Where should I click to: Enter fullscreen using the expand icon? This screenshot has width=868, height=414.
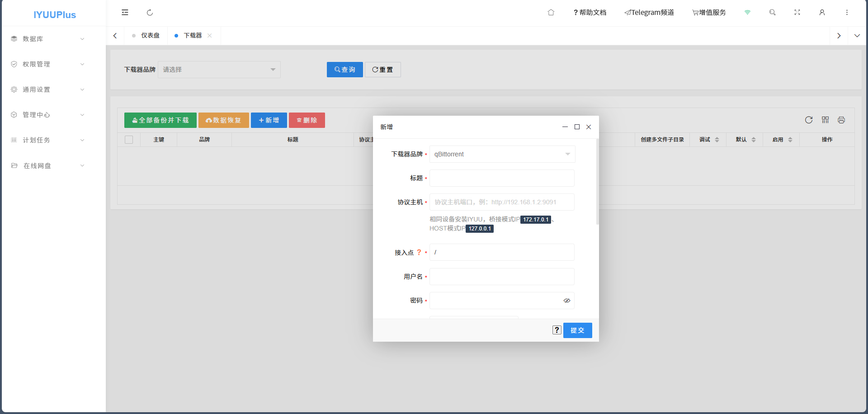[x=797, y=13]
